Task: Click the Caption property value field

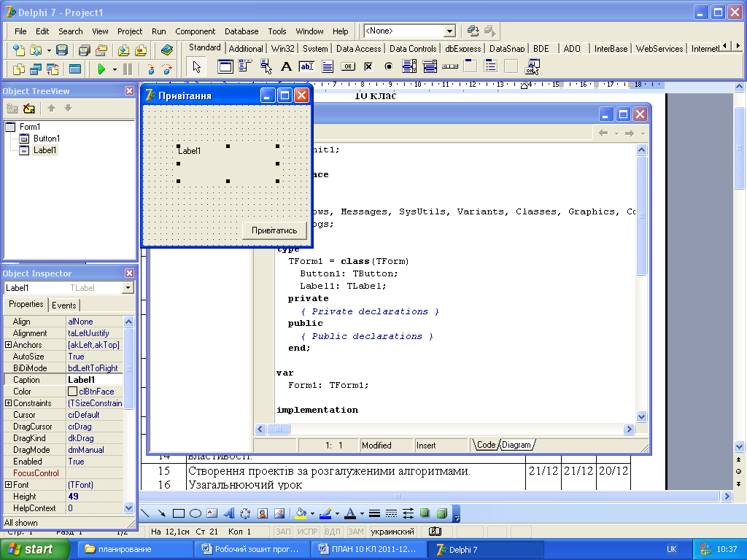Action: [x=94, y=379]
